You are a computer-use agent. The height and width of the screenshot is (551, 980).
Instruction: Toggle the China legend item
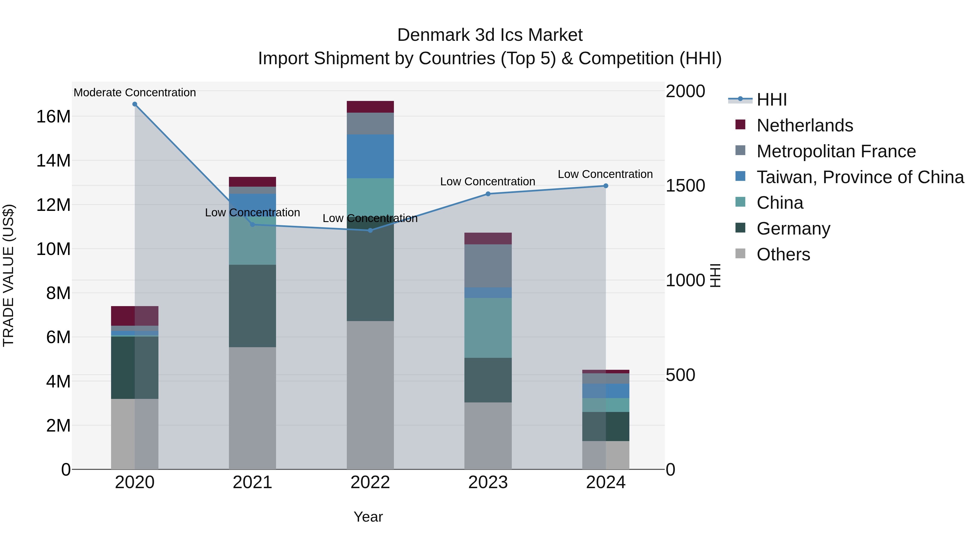pyautogui.click(x=769, y=203)
